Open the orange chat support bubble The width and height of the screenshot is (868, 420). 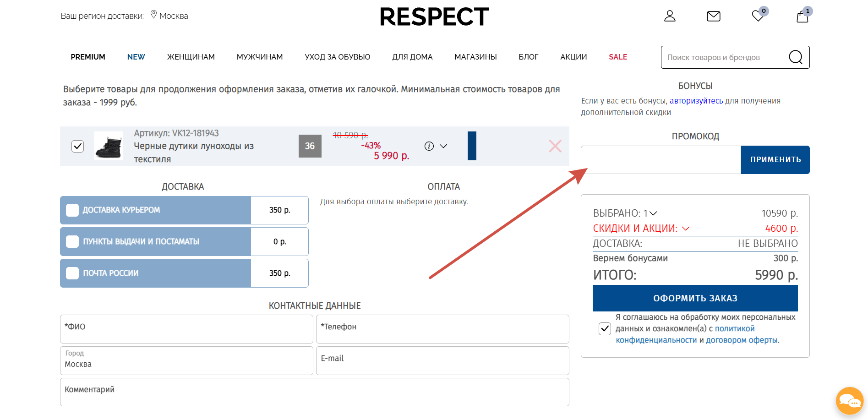[850, 401]
